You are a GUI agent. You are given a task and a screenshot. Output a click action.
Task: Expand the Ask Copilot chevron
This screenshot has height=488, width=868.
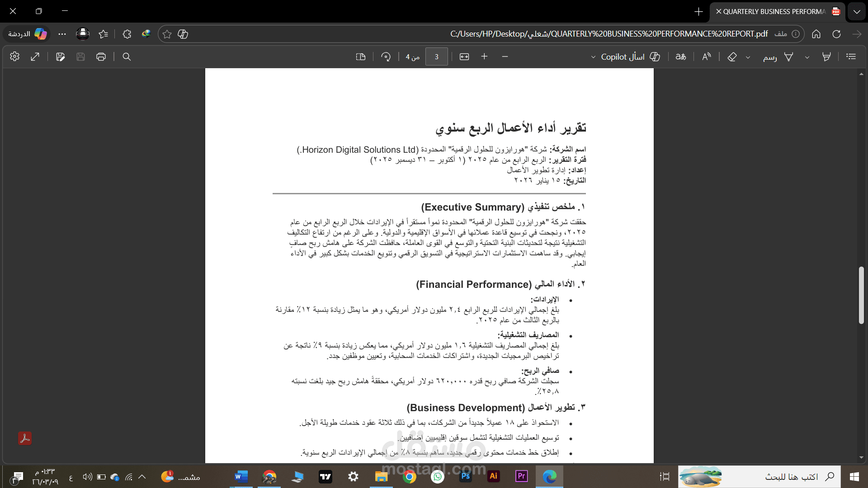[593, 57]
